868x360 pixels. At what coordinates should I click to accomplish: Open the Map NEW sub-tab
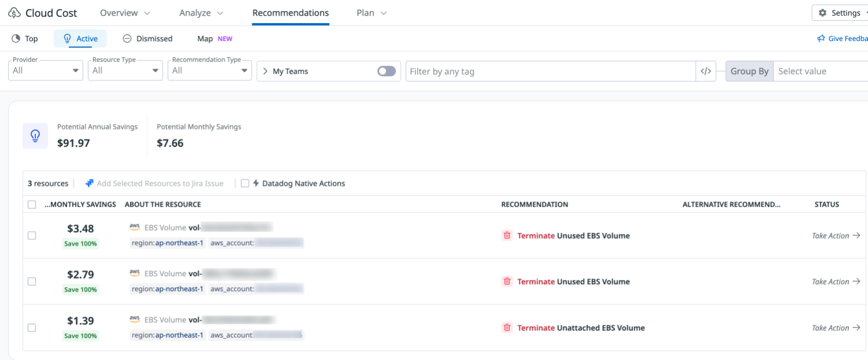pos(215,39)
